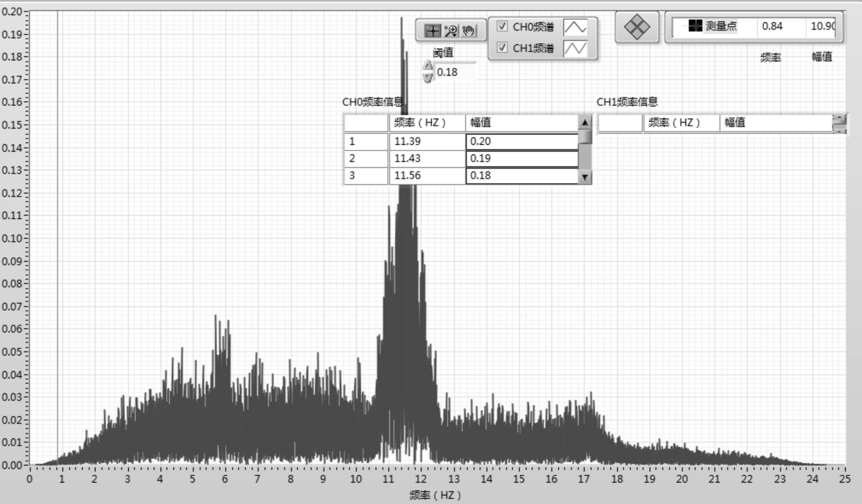Screen dimensions: 862x504
Task: Increment the 阈值 threshold value
Action: click(428, 66)
